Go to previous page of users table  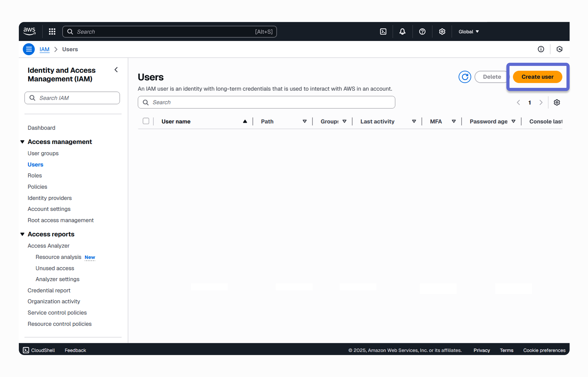coord(518,102)
